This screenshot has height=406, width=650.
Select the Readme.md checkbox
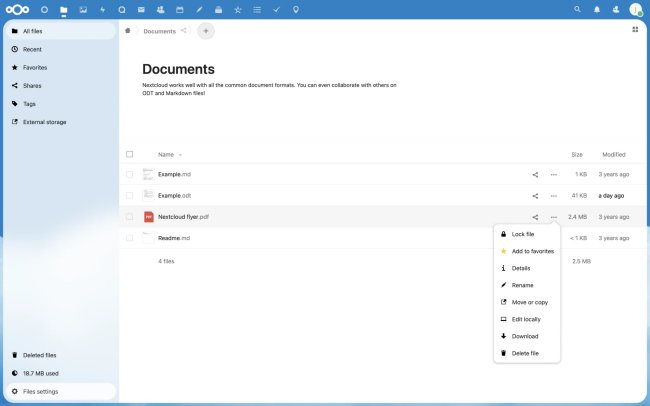pos(129,238)
